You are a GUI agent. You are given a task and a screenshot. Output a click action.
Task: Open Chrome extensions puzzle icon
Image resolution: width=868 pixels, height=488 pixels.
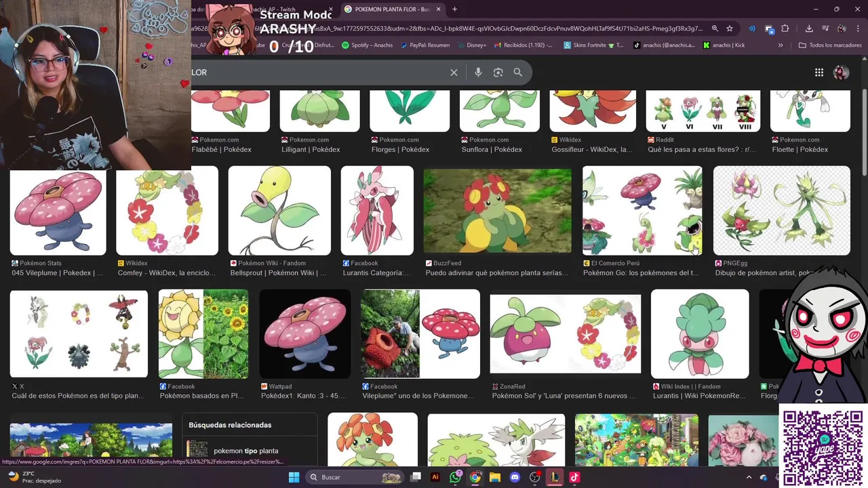click(x=785, y=28)
